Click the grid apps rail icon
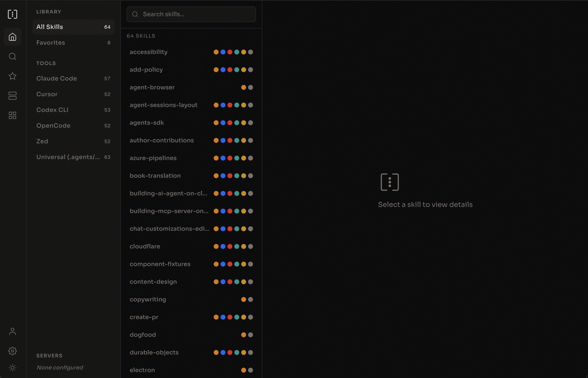588x378 pixels. coord(13,115)
